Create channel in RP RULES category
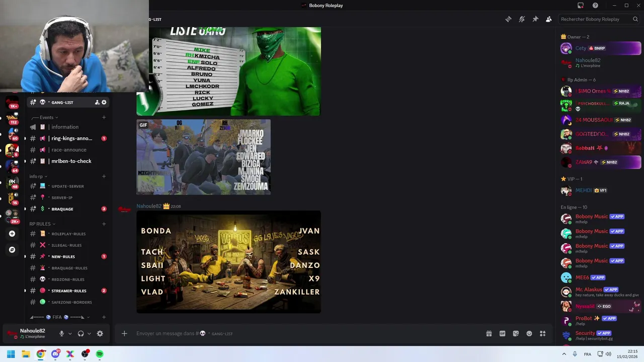Screen dimensions: 644x362 pyautogui.click(x=104, y=224)
